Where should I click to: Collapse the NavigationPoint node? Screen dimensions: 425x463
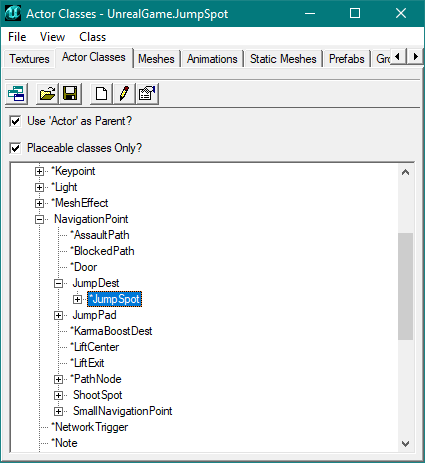[x=39, y=219]
